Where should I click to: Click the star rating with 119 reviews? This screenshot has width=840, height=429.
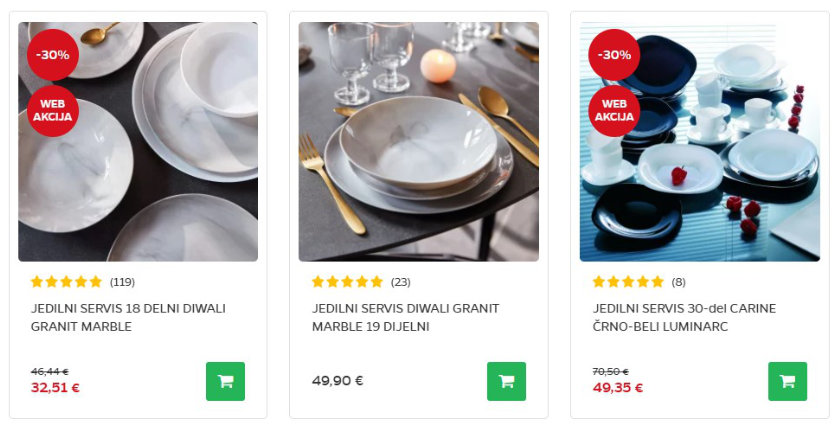pyautogui.click(x=66, y=282)
